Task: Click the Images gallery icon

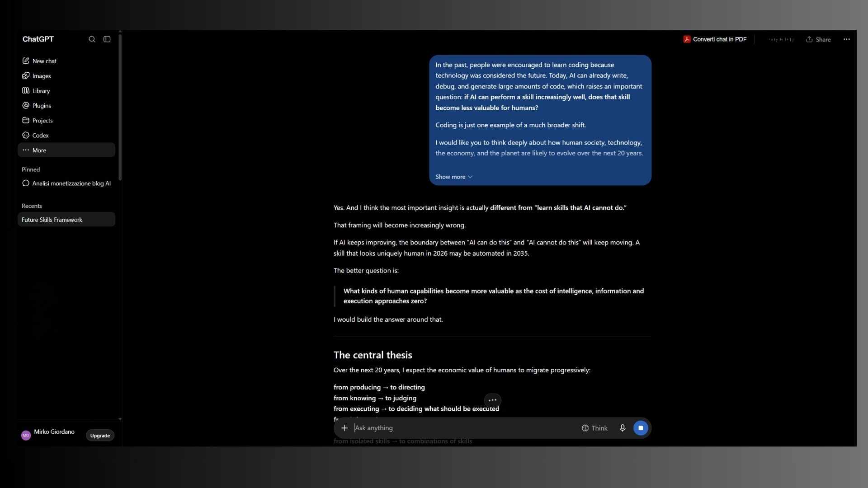Action: (26, 76)
